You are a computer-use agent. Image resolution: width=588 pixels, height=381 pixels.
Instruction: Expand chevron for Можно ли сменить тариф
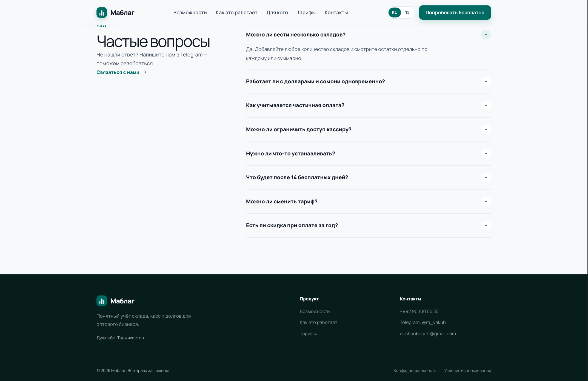[x=486, y=201]
